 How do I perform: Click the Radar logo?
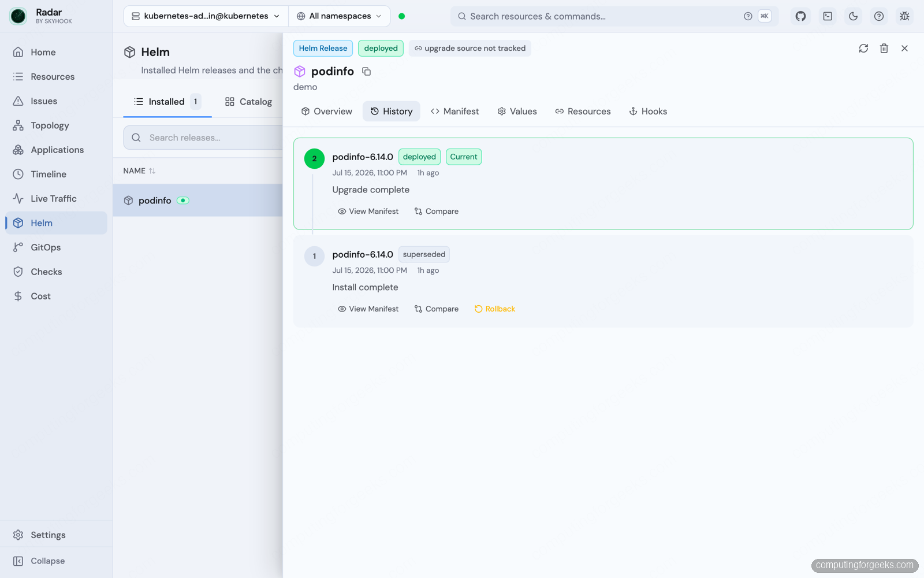(18, 16)
